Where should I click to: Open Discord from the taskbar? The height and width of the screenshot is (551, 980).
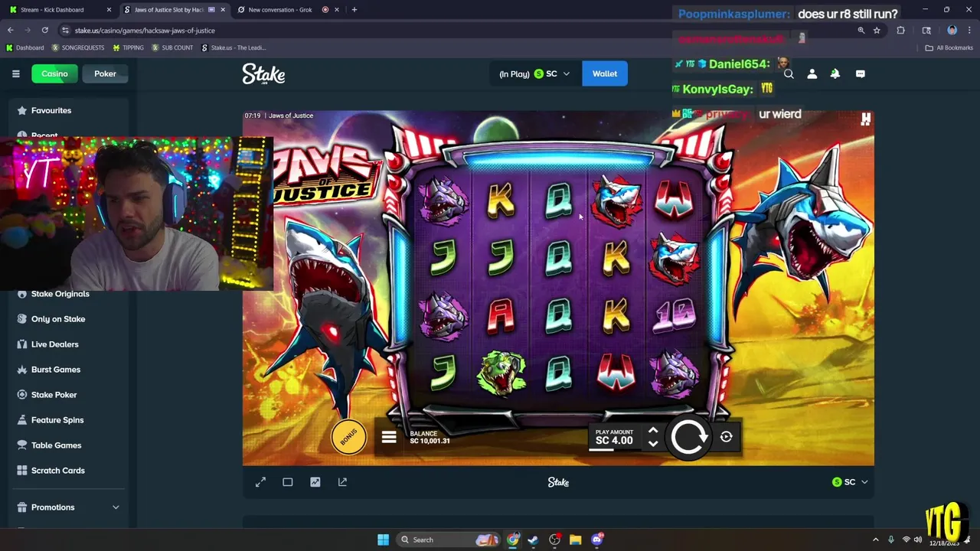tap(597, 540)
